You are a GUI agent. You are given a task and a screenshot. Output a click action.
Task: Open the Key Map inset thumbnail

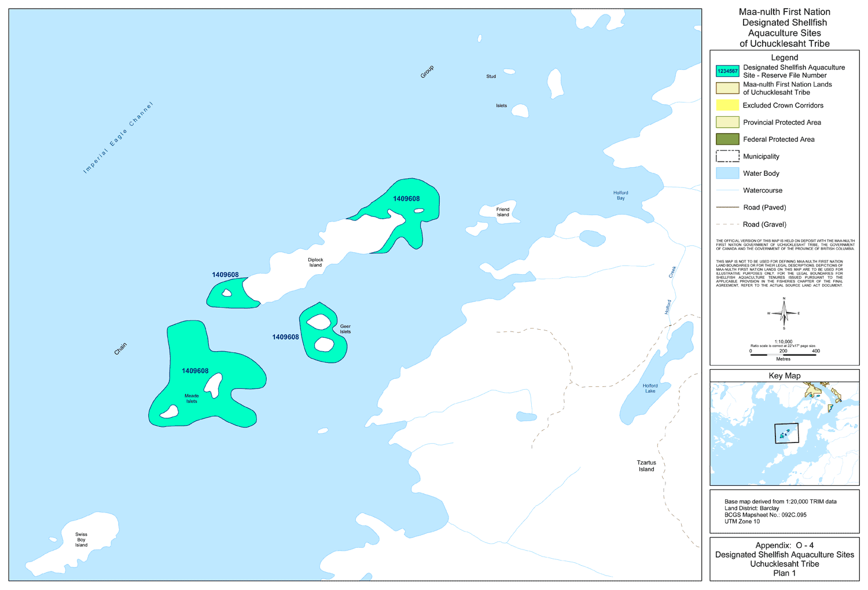pos(784,433)
